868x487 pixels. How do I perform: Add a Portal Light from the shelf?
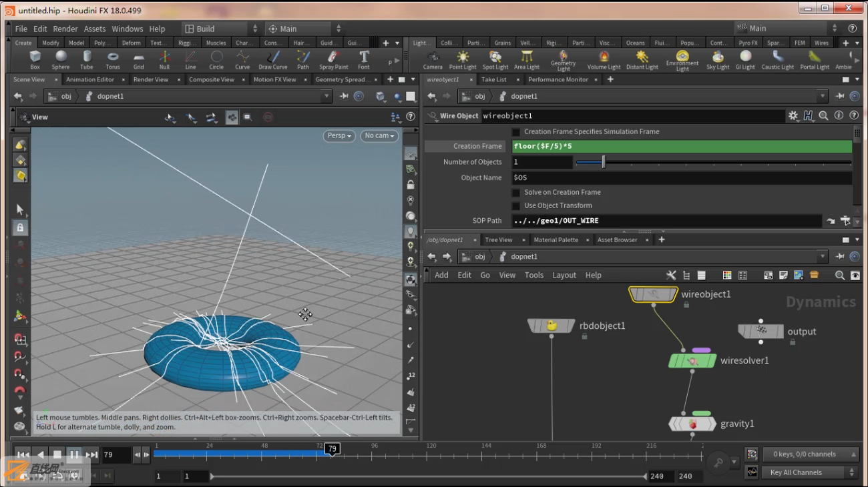point(815,60)
